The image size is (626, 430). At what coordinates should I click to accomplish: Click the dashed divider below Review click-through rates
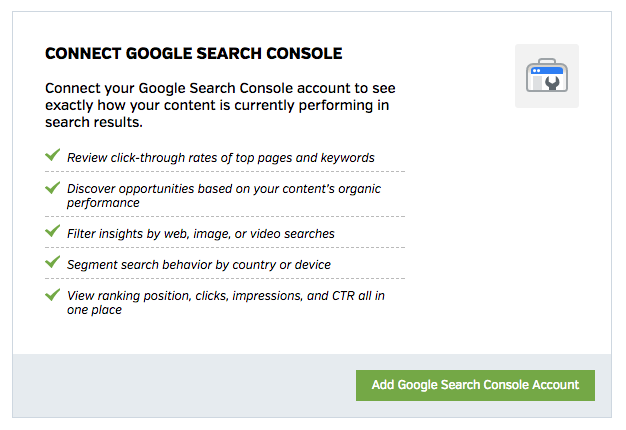tap(225, 172)
